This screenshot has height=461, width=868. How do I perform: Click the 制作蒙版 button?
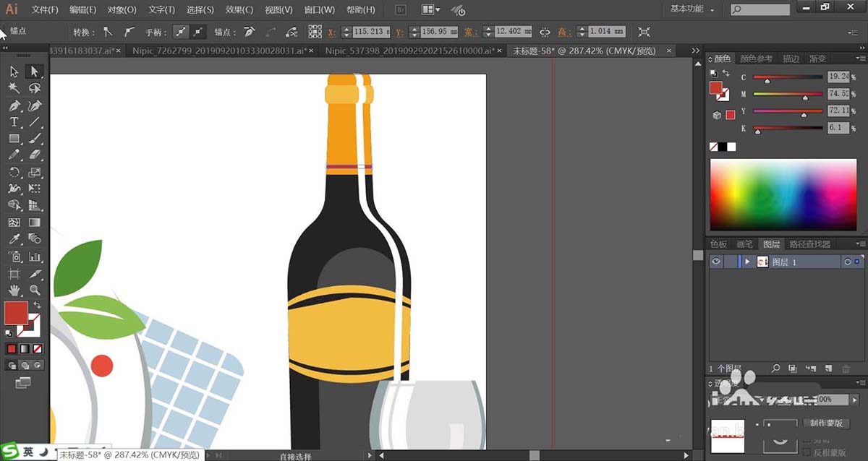827,423
